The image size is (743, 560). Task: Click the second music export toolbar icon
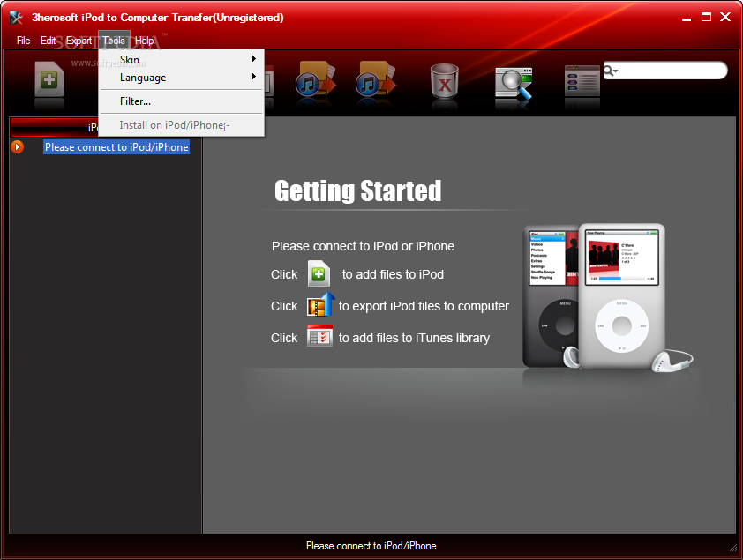pos(375,78)
